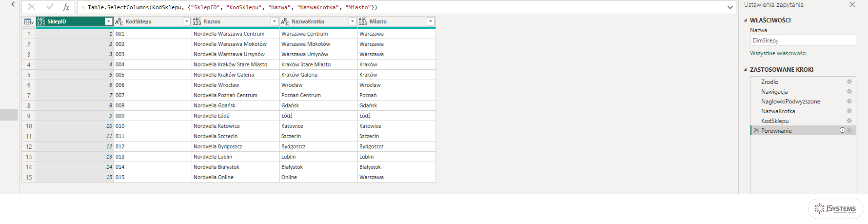Click the fx function icon
This screenshot has width=868, height=224.
click(x=66, y=7)
